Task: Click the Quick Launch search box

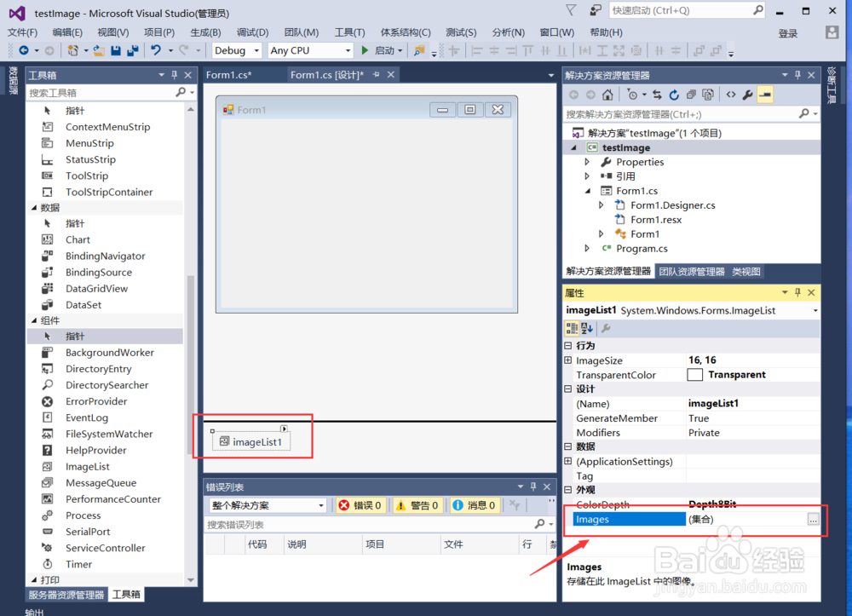Action: [x=682, y=10]
